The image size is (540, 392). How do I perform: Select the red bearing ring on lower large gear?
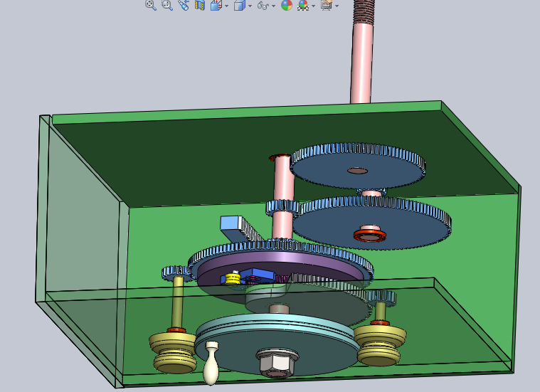pyautogui.click(x=369, y=236)
